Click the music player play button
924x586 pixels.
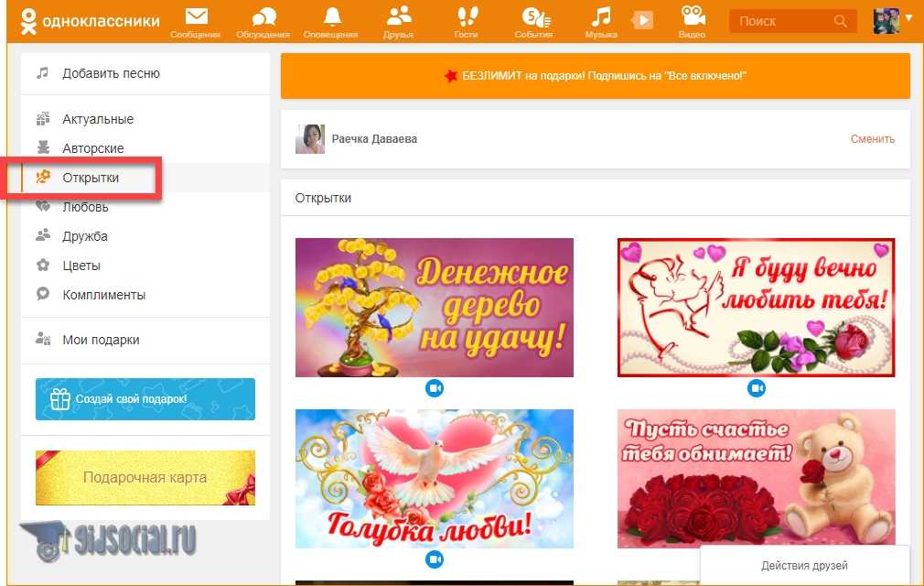(643, 20)
